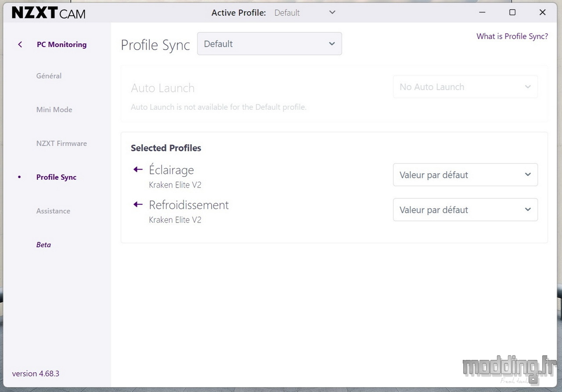Image resolution: width=562 pixels, height=392 pixels.
Task: Minimize the NZXT CAM window
Action: click(483, 13)
